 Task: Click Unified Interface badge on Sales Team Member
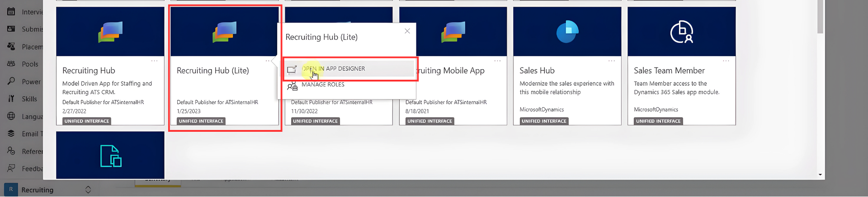658,121
